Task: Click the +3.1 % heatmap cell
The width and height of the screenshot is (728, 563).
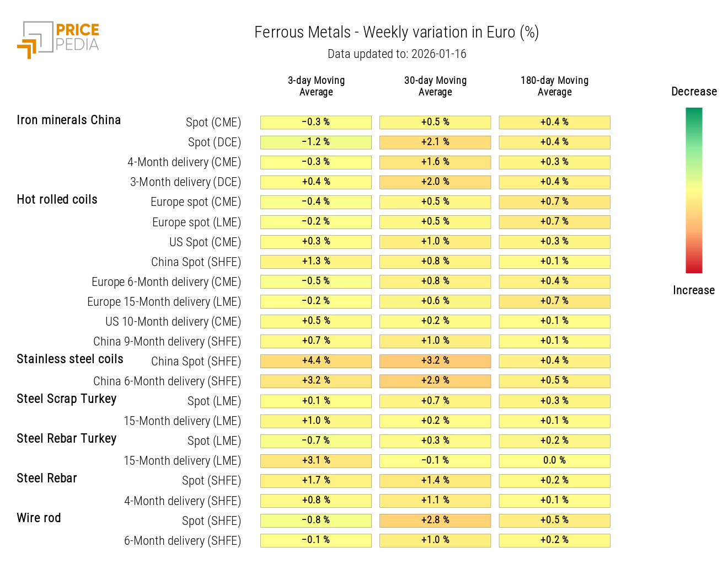Action: tap(316, 460)
